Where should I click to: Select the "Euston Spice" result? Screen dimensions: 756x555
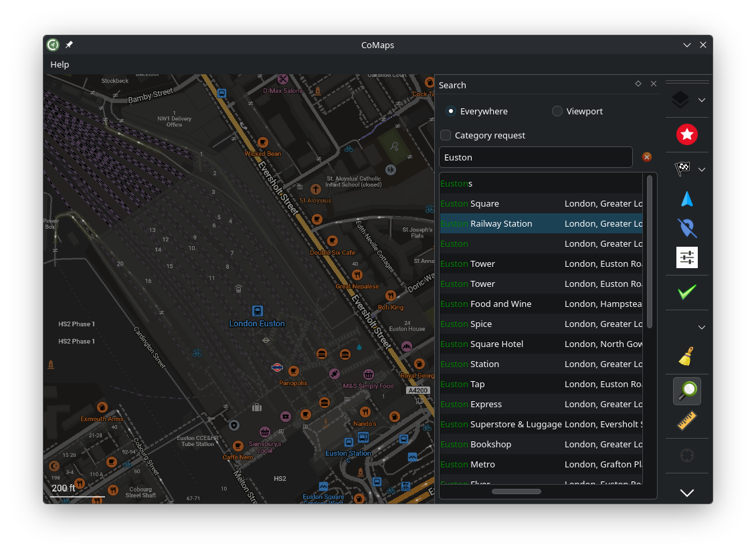click(541, 324)
